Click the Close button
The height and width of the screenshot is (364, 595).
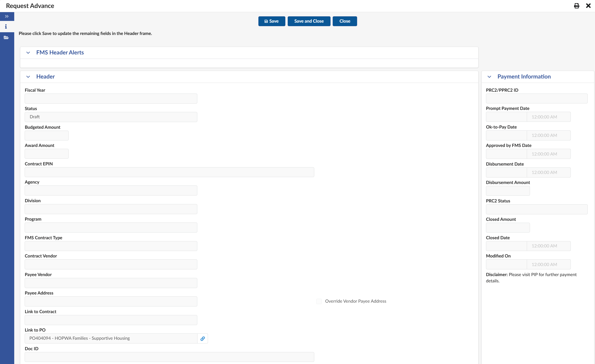pyautogui.click(x=345, y=21)
